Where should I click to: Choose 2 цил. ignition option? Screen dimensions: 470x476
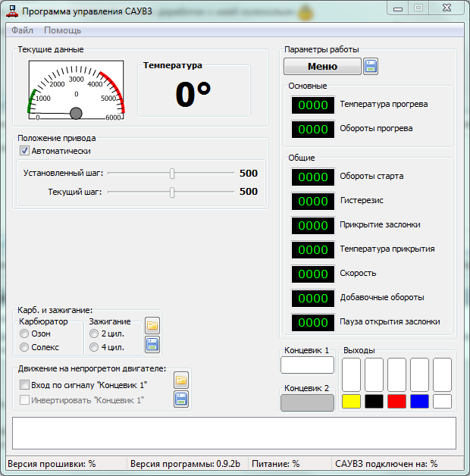94,334
